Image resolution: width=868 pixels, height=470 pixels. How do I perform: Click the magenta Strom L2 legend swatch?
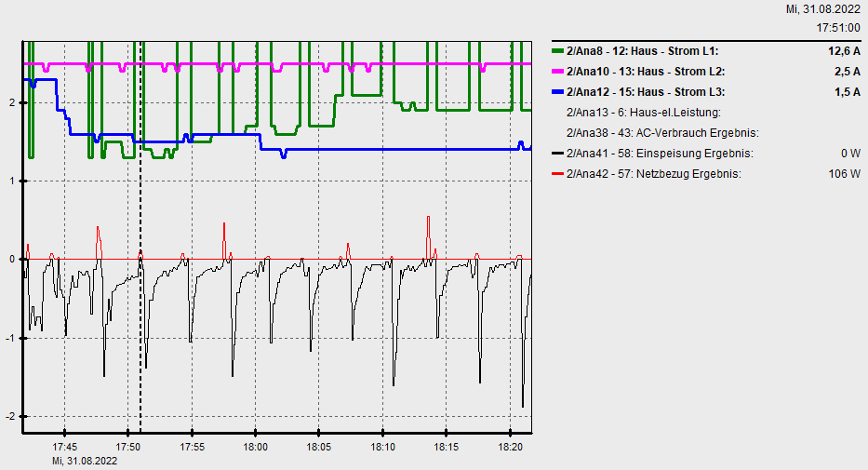[557, 72]
